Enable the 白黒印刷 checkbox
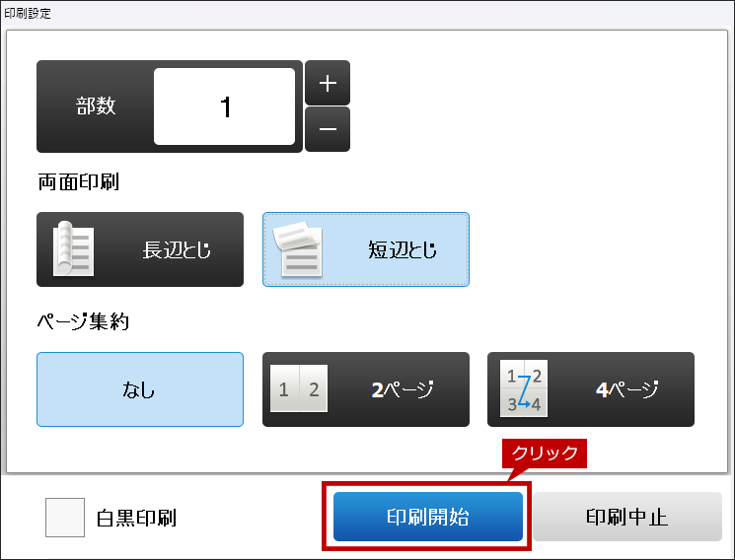735x560 pixels. coord(65,518)
